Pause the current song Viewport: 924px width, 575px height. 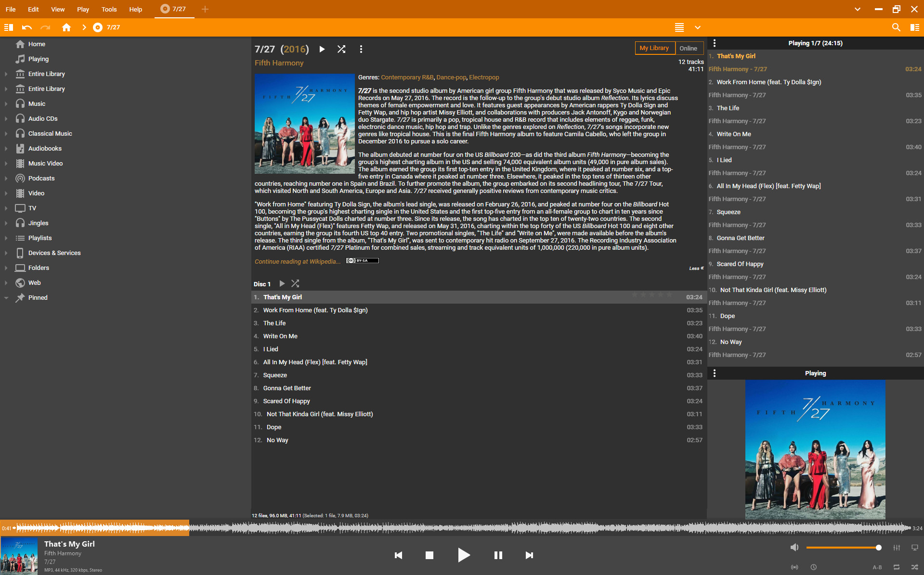pyautogui.click(x=498, y=555)
